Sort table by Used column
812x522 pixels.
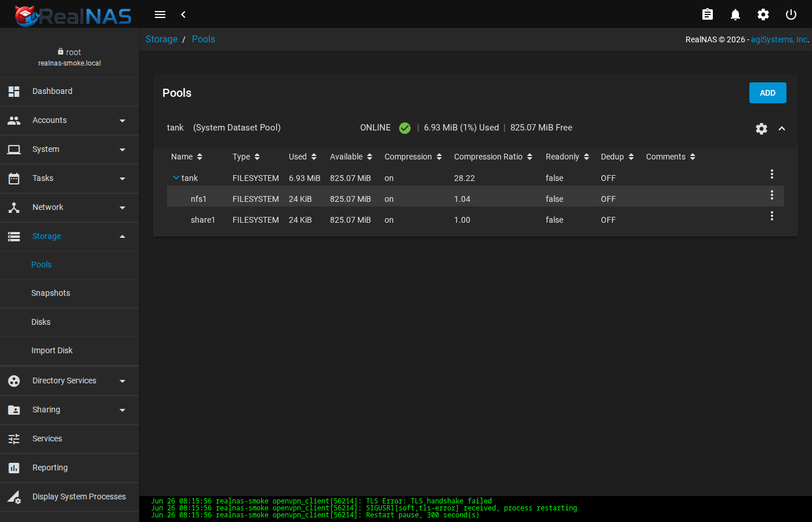[x=303, y=157]
